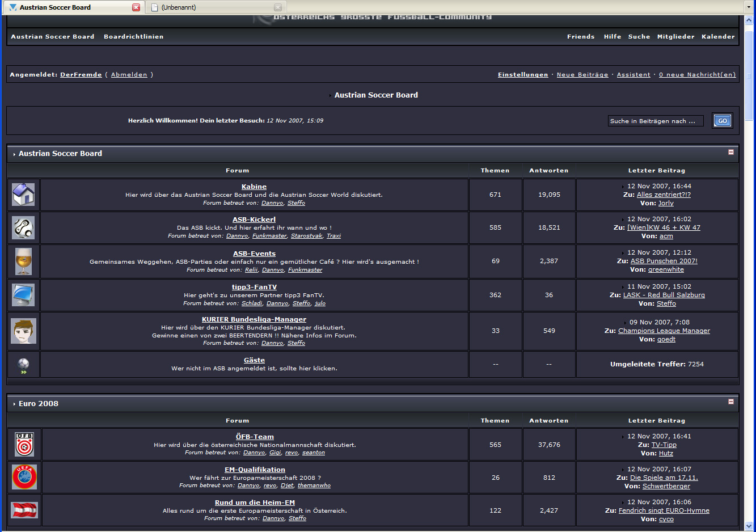The image size is (756, 532).
Task: Click the ASB-Kickerl soccer ball icon
Action: [23, 227]
